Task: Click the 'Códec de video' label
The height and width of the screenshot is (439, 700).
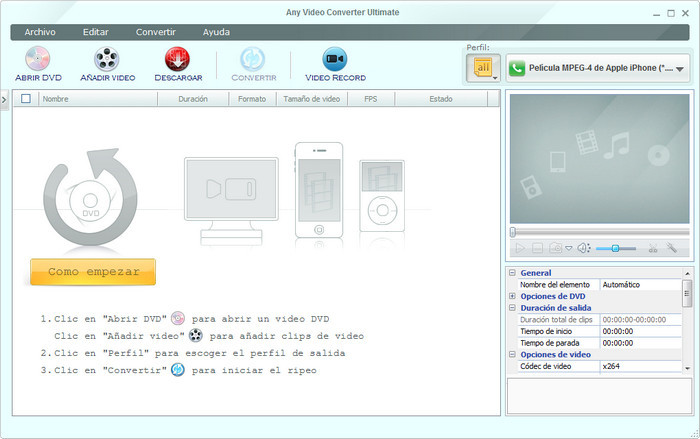Action: [x=546, y=366]
